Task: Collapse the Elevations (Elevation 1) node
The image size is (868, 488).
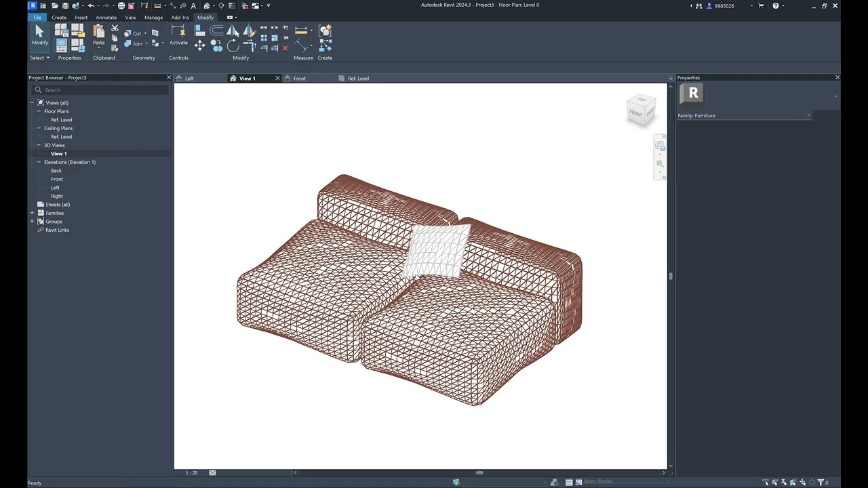Action: pos(39,162)
